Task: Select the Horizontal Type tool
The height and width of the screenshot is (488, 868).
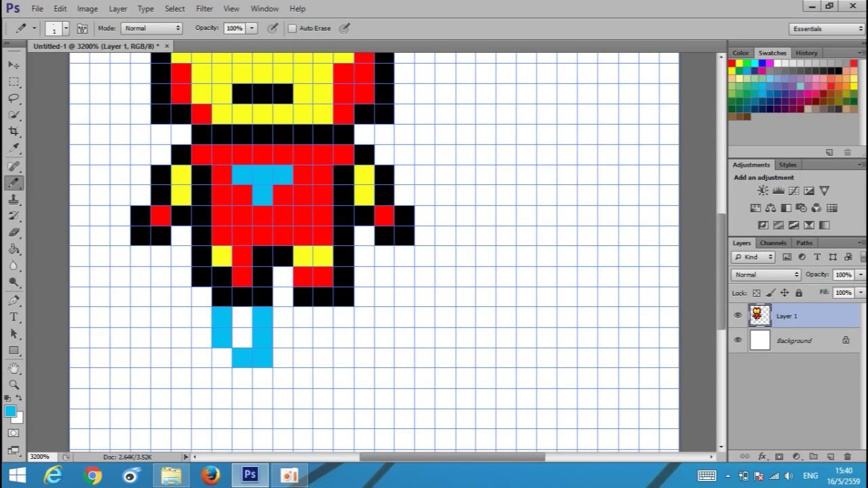Action: [x=14, y=317]
